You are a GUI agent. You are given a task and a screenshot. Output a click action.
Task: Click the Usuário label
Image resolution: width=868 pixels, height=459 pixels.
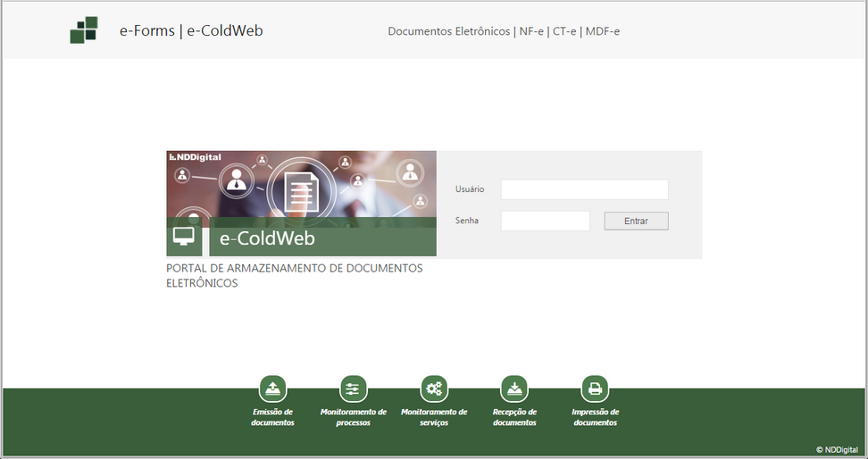(470, 188)
